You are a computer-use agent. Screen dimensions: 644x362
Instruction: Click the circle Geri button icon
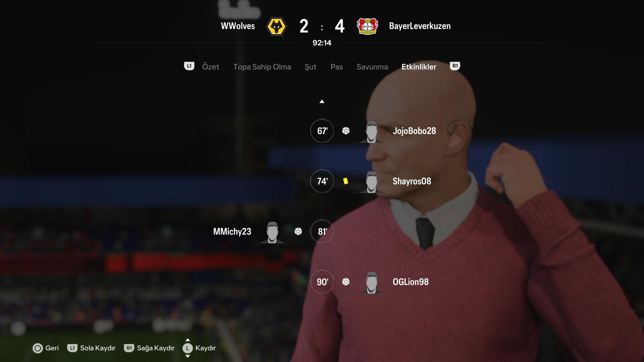(37, 348)
